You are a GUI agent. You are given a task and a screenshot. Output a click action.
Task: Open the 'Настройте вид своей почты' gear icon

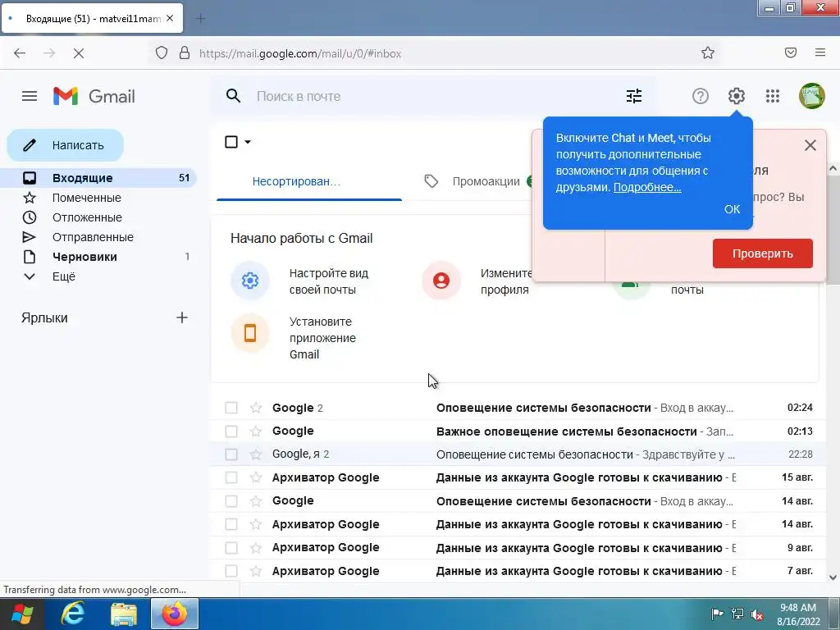click(250, 281)
